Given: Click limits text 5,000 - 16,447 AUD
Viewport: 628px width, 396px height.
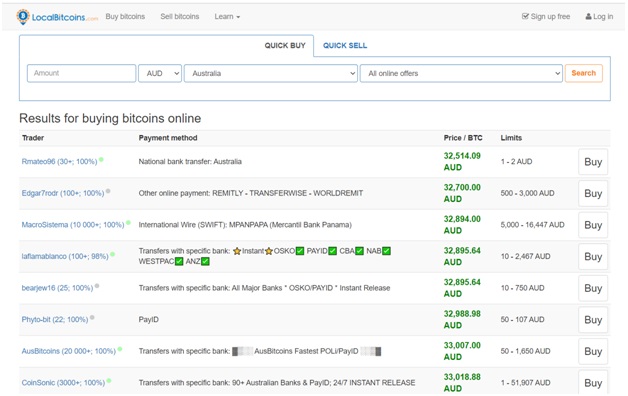Looking at the screenshot, I should coord(532,225).
